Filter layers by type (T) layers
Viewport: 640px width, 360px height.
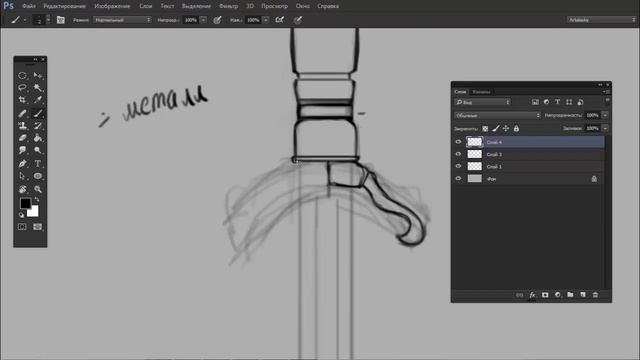(x=557, y=102)
